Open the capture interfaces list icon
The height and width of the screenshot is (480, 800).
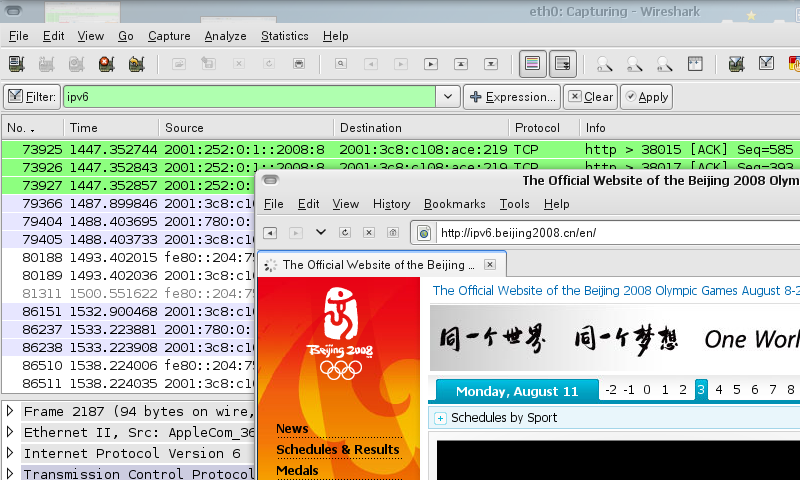tap(16, 64)
